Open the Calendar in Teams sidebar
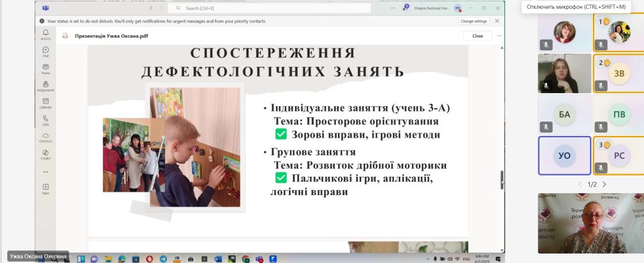 tap(45, 103)
